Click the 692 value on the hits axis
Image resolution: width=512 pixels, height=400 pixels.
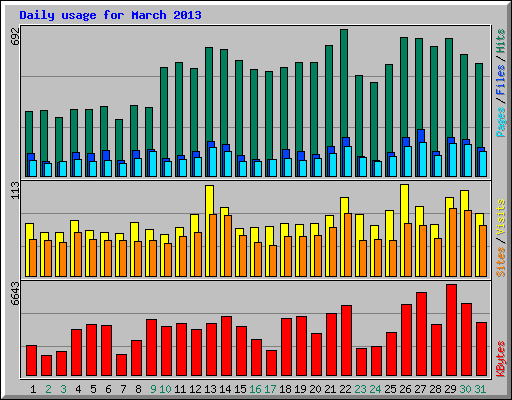click(15, 37)
